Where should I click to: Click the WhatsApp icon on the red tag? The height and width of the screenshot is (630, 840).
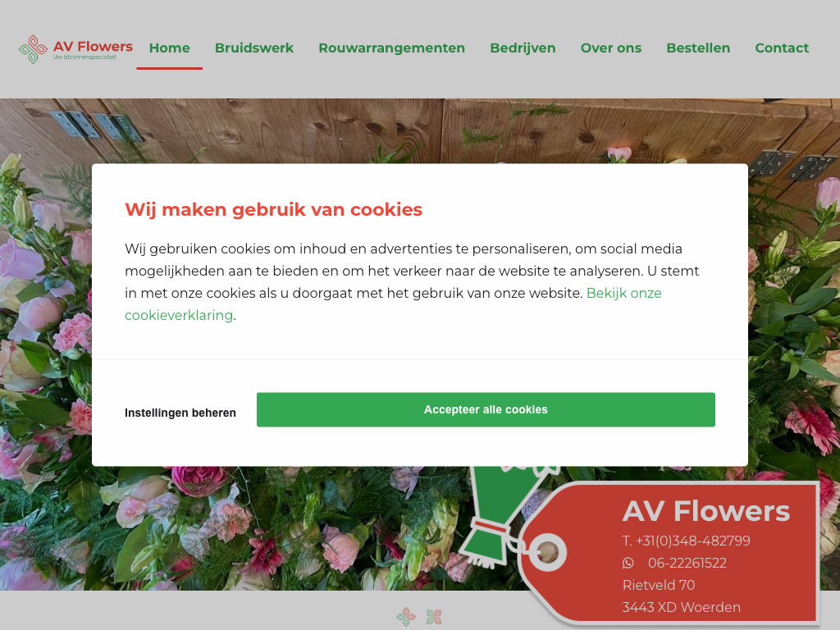[628, 563]
